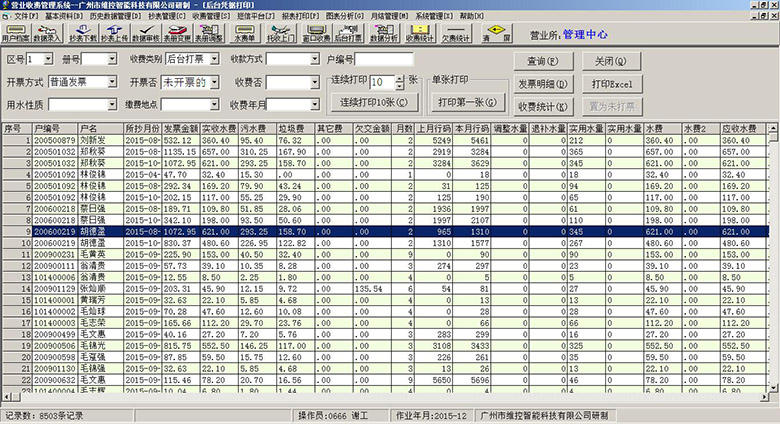Click the 发票明细(D) button
Viewport: 780px width, 424px height.
[x=543, y=84]
